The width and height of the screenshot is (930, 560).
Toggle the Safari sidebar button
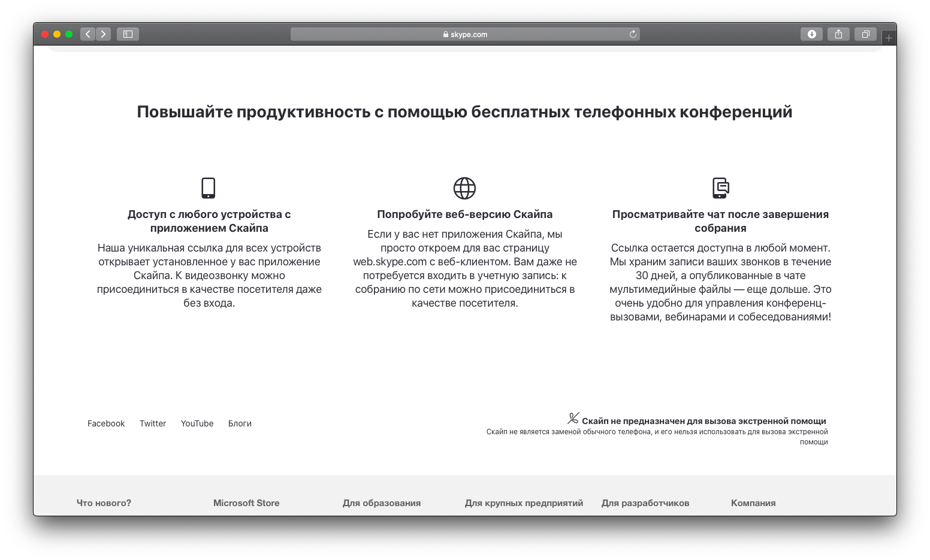coord(128,34)
